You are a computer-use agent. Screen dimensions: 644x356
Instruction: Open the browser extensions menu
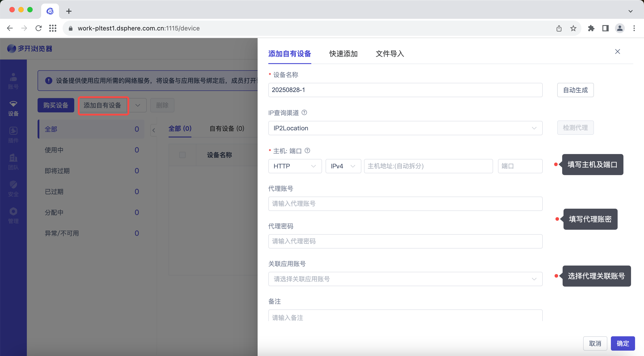pos(591,28)
